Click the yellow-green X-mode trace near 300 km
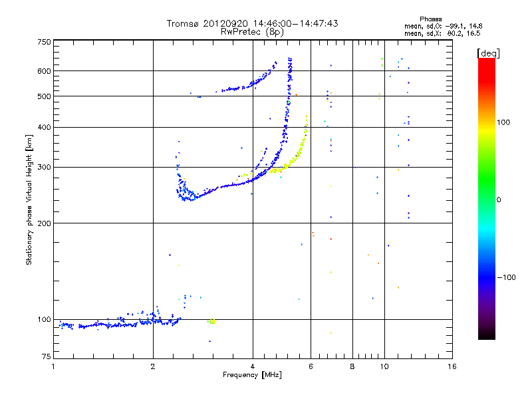 [x=289, y=164]
